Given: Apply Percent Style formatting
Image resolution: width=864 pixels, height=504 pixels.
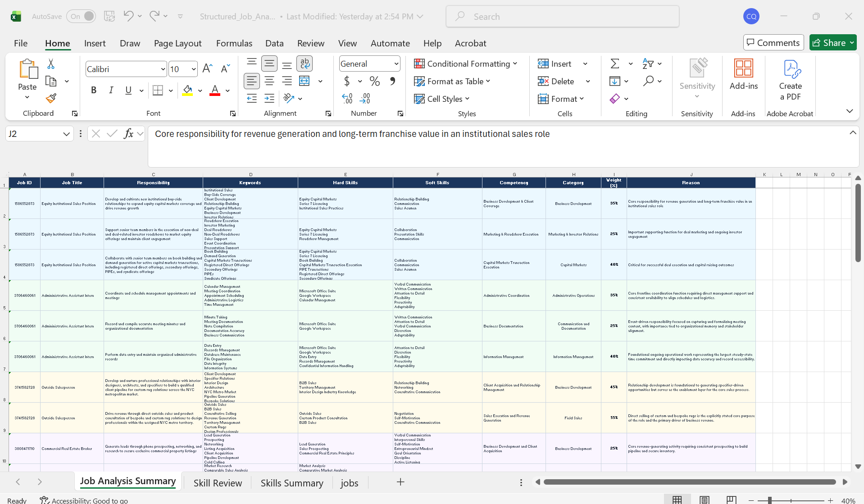Looking at the screenshot, I should pos(374,81).
